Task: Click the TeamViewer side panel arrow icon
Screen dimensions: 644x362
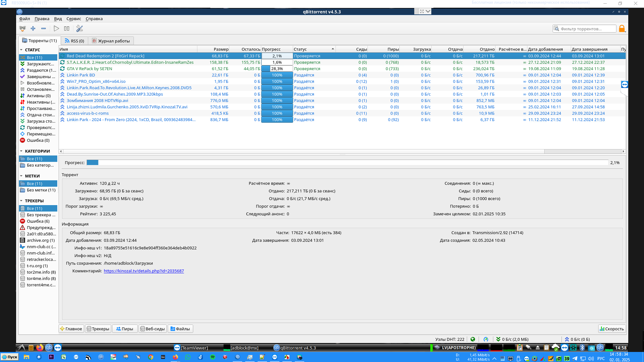Action: pos(625,84)
